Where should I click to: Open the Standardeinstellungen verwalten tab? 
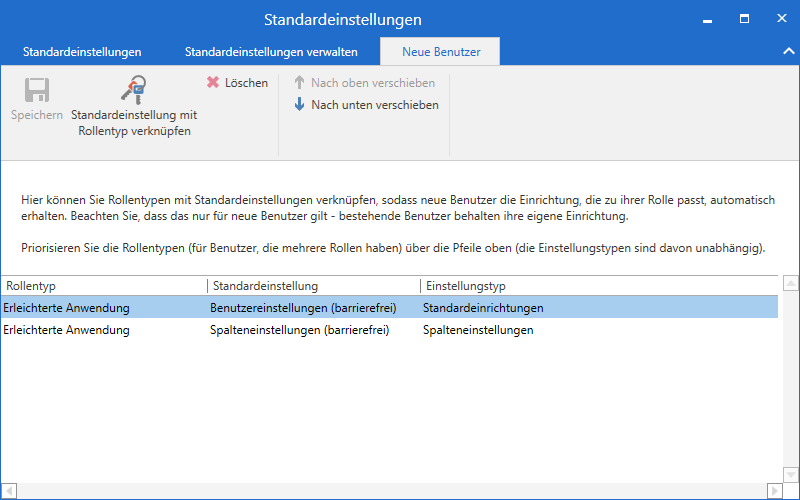coord(271,51)
